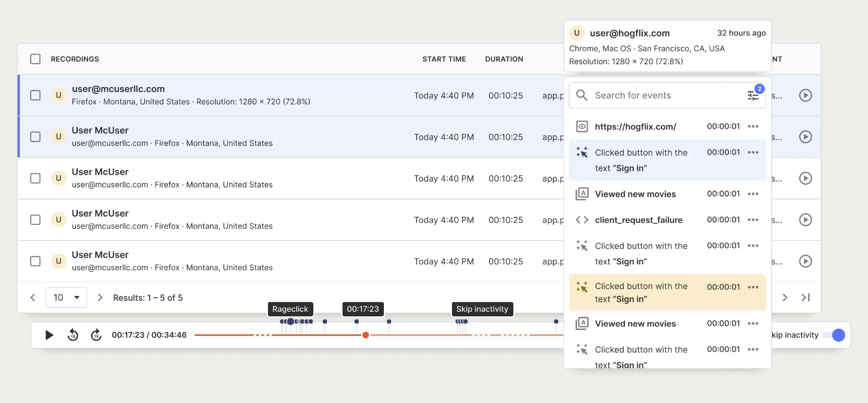Click the search magnifier icon
868x403 pixels.
[x=582, y=95]
